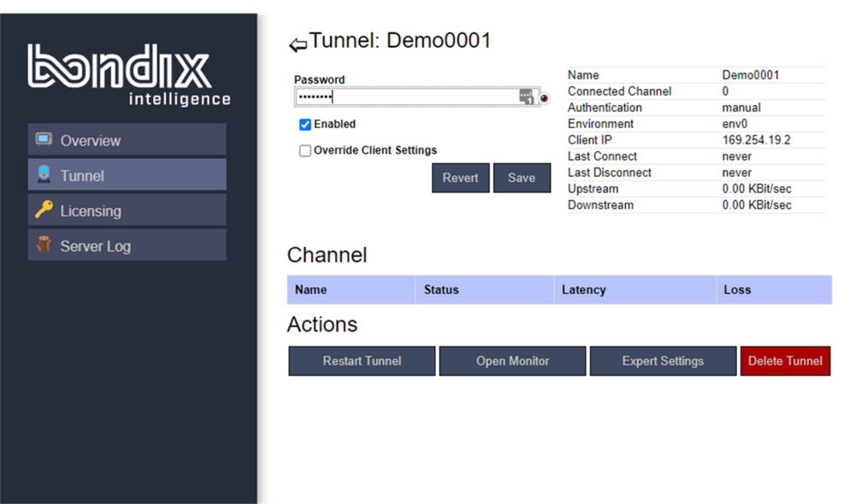The image size is (855, 504).
Task: Restart the Demo0001 tunnel
Action: tap(361, 360)
